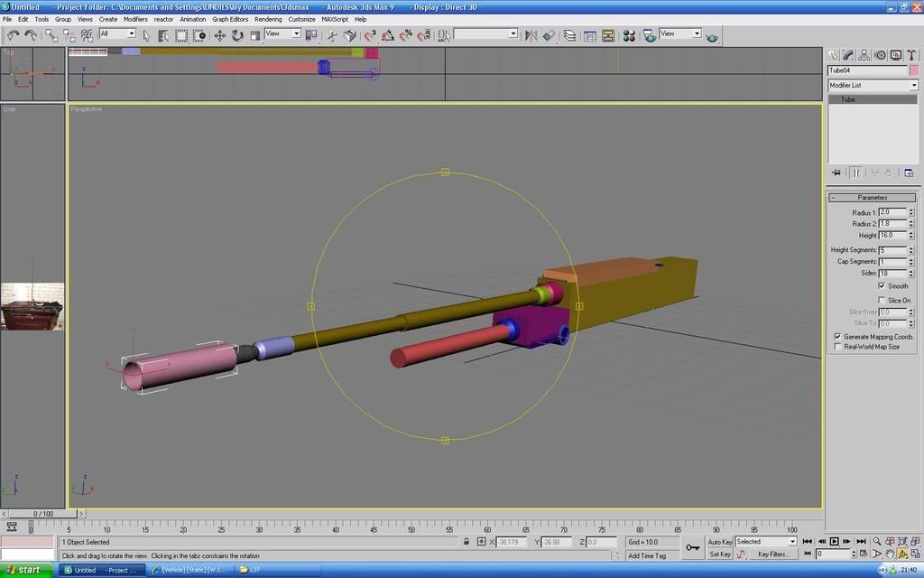
Task: Disable the Smooth checkbox
Action: click(x=882, y=286)
